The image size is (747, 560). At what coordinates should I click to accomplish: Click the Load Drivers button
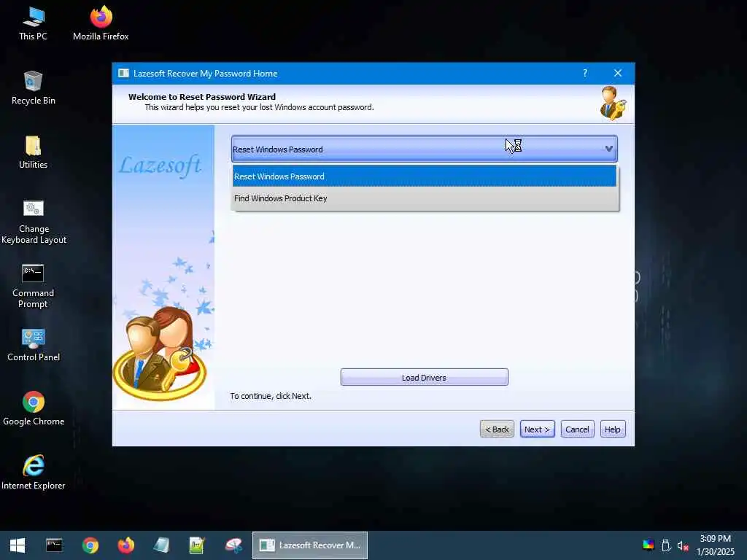424,377
